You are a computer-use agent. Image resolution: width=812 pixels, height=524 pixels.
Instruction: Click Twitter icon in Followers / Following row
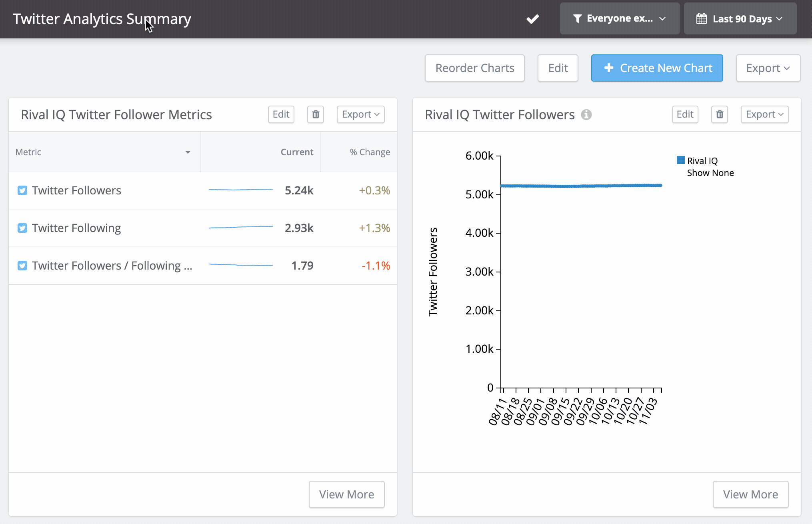[22, 266]
